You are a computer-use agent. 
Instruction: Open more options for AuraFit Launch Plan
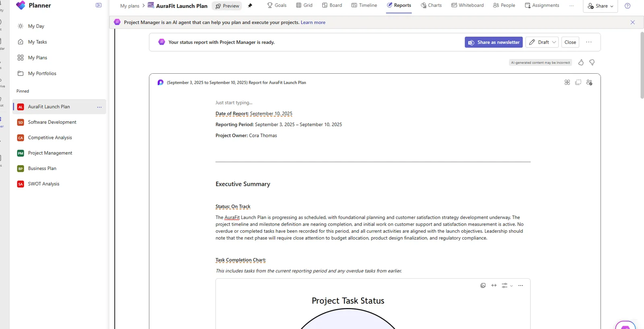(x=99, y=107)
